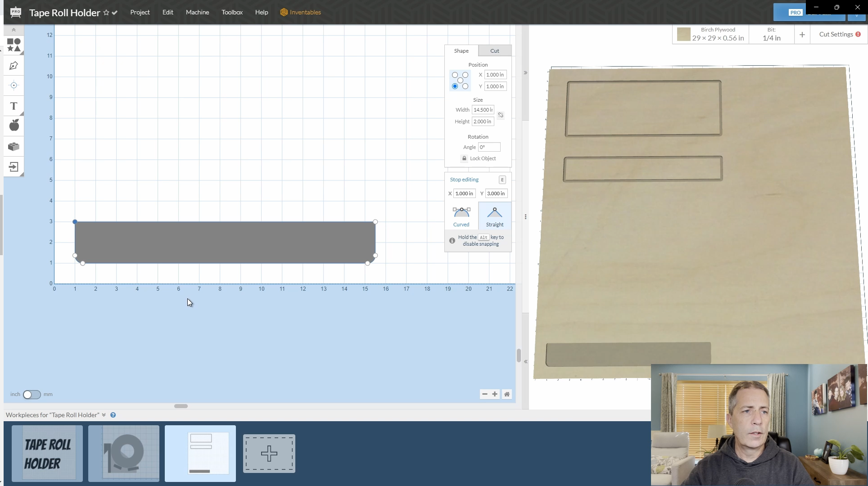Switch to the Cut tab
The width and height of the screenshot is (868, 486).
[494, 51]
